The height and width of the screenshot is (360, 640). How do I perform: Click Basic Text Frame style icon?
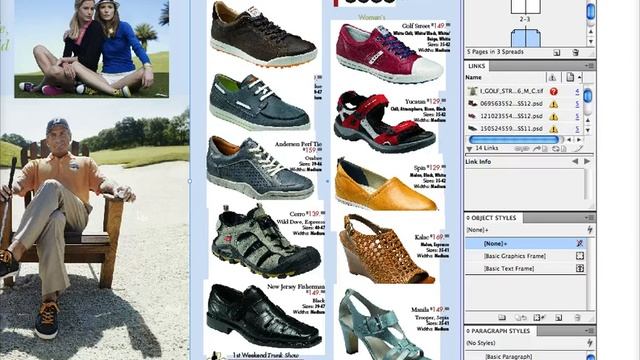click(580, 269)
